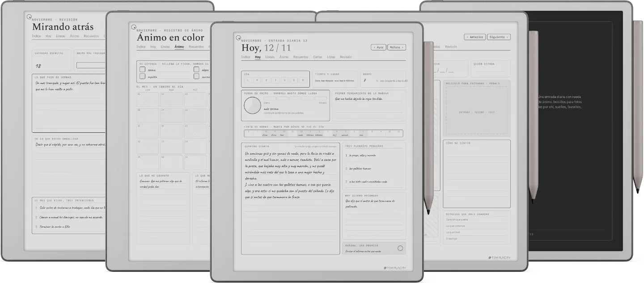Image resolution: width=644 pixels, height=283 pixels.
Task: Tap the Entradas escritas count 18
Action: 38,66
